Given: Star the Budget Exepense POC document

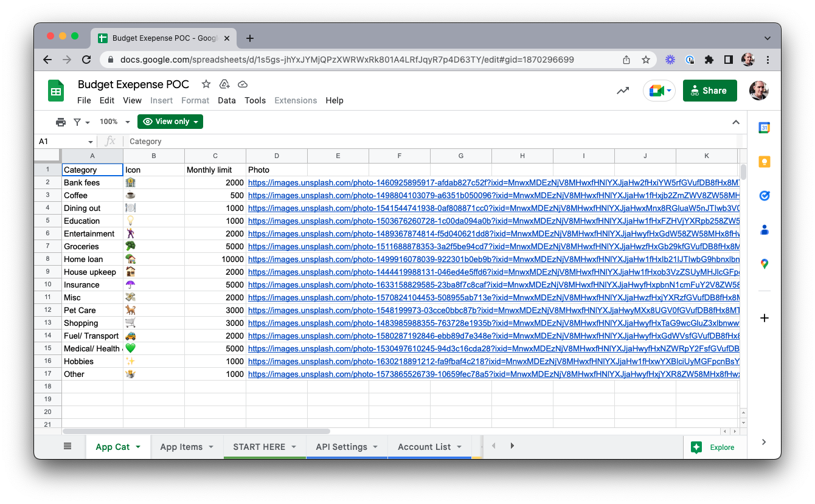Looking at the screenshot, I should point(206,84).
